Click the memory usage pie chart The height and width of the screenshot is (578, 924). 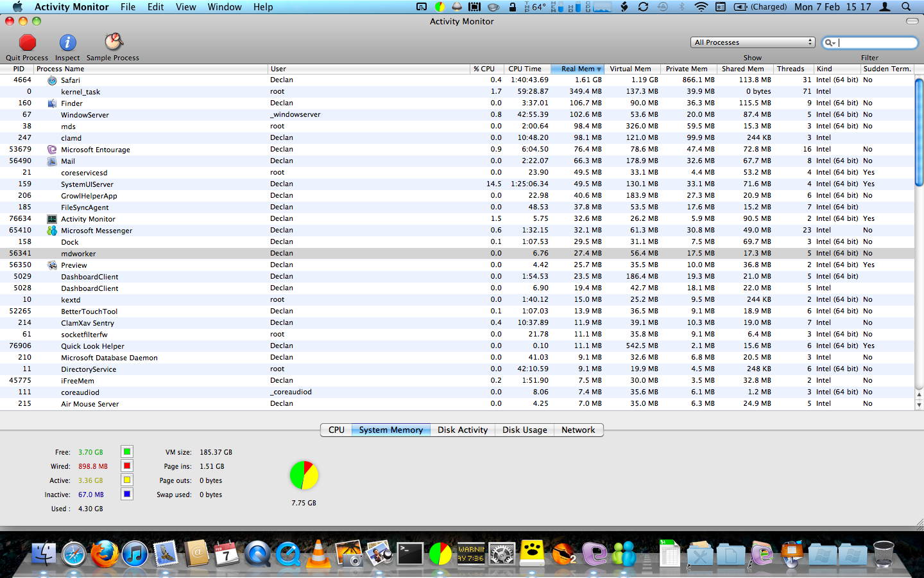click(304, 475)
